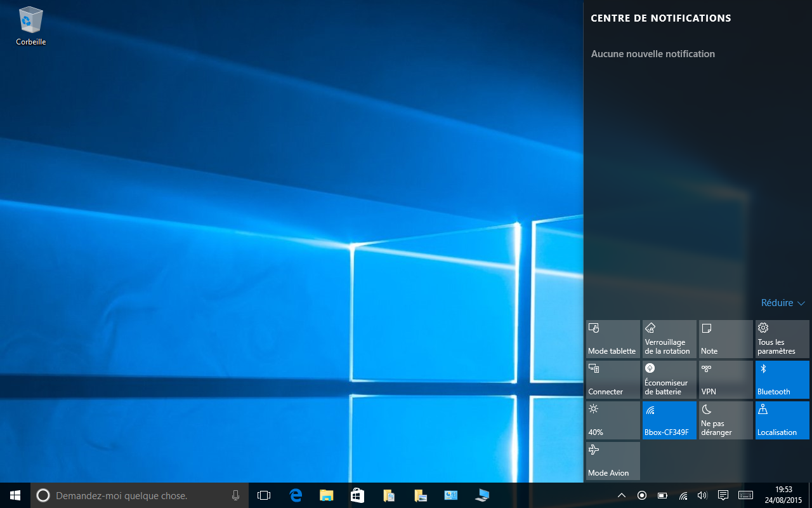Open the volume speaker tray icon
This screenshot has height=508, width=812.
702,495
